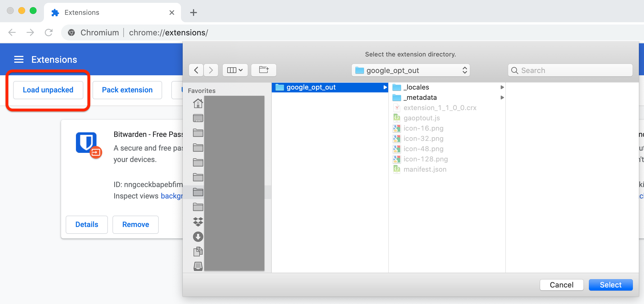Open Dropbox from the Favorites sidebar

198,222
